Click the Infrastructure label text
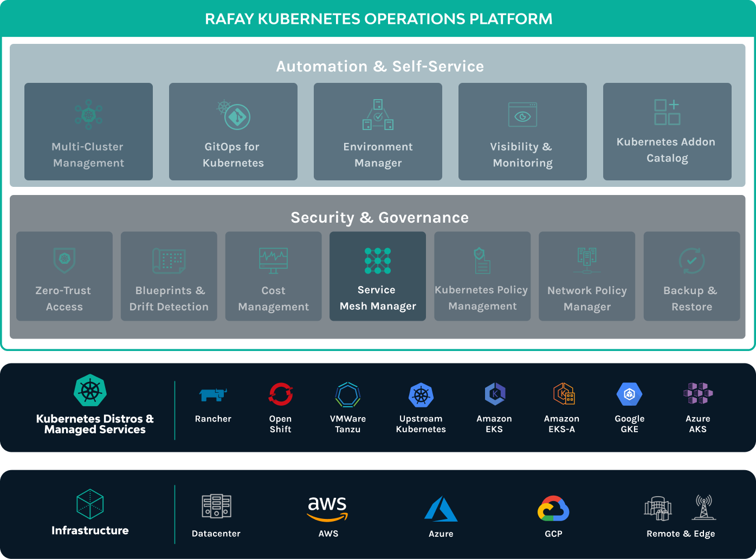This screenshot has width=756, height=559. click(90, 531)
